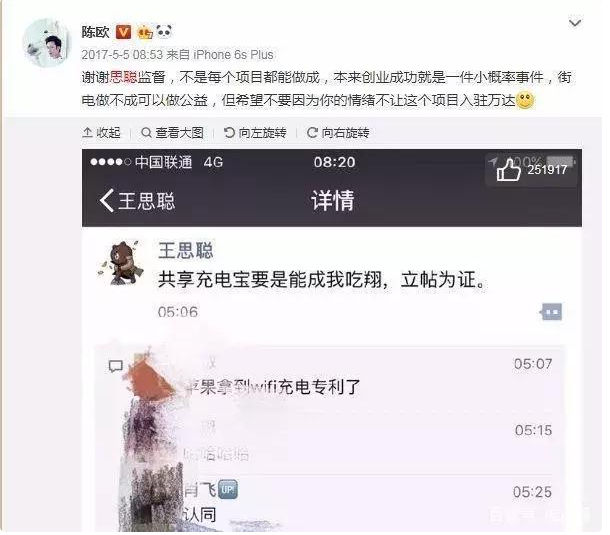Click the panda badge icon
Screen dimensions: 610x535
tap(164, 32)
